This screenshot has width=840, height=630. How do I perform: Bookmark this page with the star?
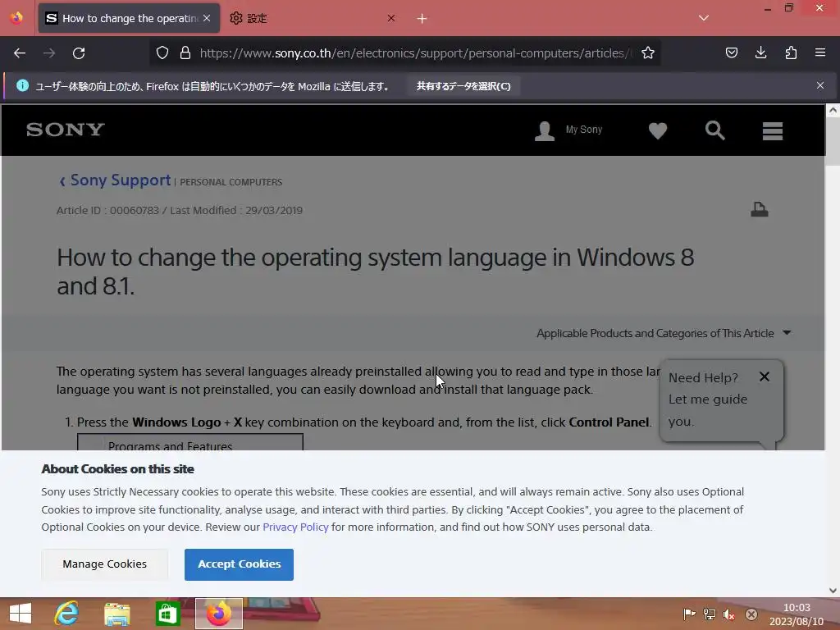(x=648, y=53)
